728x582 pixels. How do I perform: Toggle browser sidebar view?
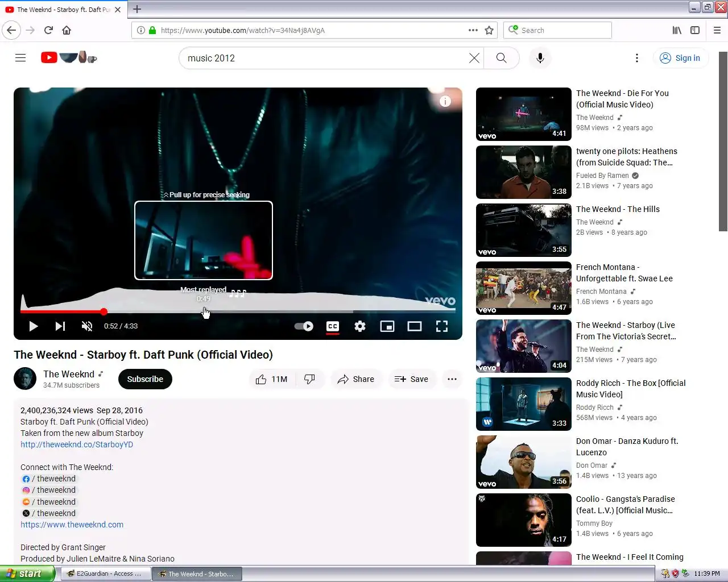(695, 30)
